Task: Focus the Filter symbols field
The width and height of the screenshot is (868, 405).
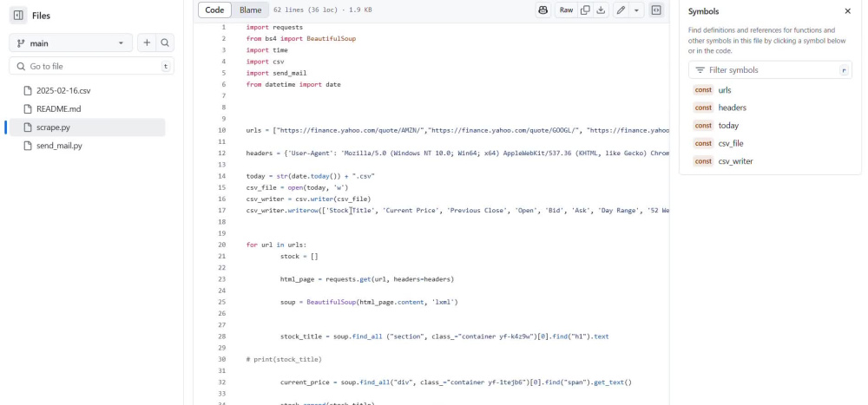Action: tap(770, 70)
